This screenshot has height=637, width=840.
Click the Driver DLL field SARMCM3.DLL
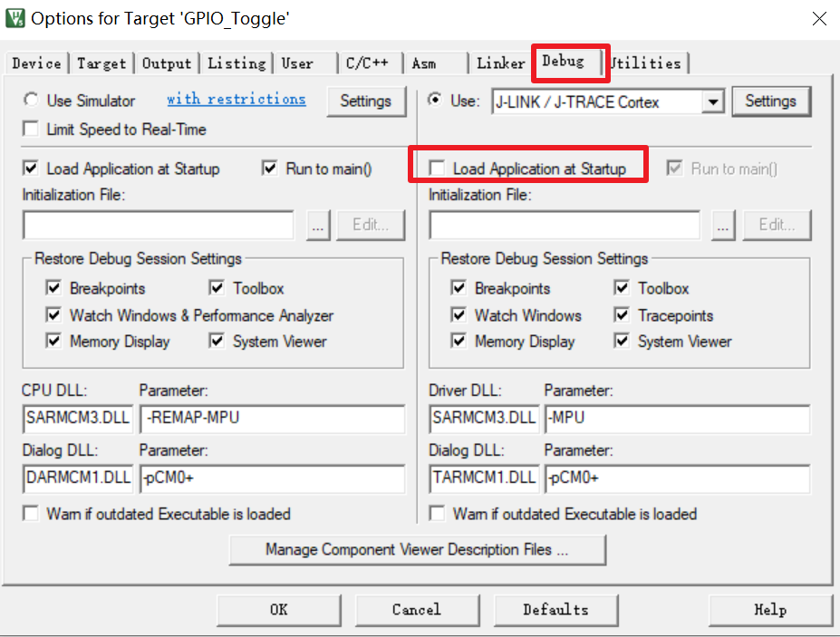tap(484, 419)
